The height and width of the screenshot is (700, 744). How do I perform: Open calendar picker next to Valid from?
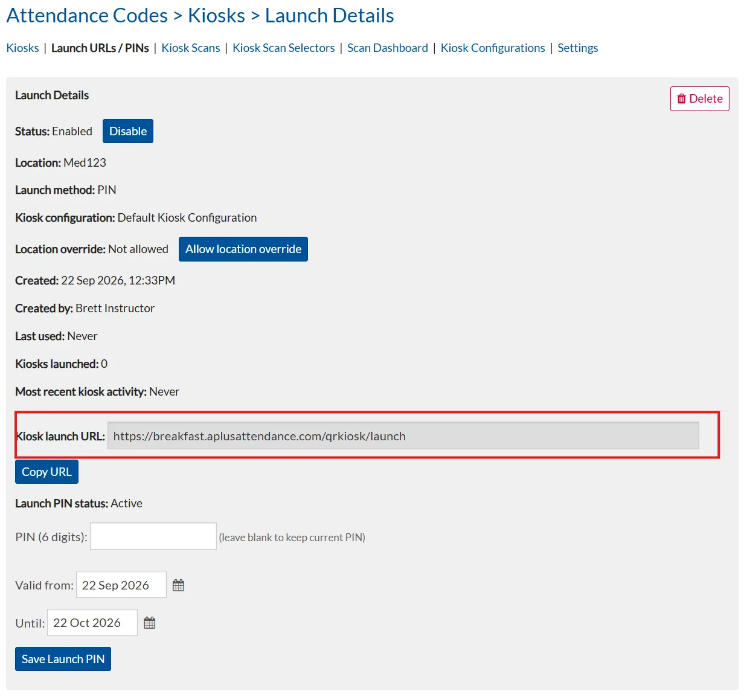178,585
